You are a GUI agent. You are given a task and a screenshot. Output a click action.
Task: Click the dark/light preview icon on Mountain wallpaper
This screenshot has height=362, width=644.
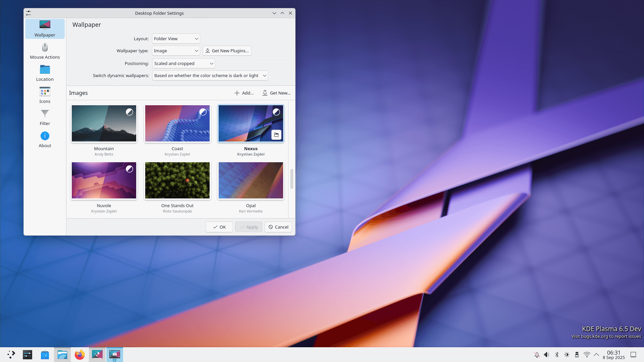click(x=129, y=112)
